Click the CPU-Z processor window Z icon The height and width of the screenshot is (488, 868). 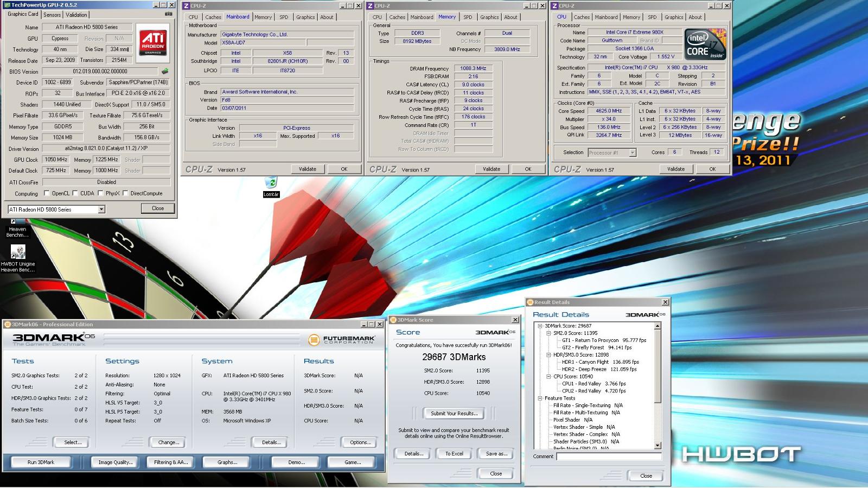[554, 5]
